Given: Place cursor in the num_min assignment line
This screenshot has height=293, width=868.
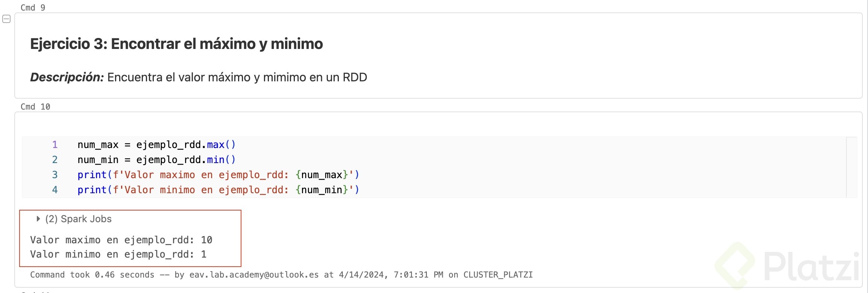Looking at the screenshot, I should tap(156, 160).
